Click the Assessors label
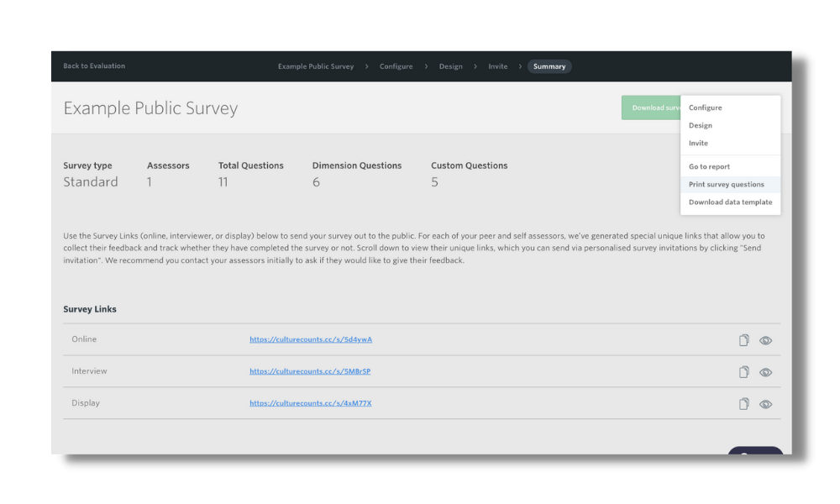This screenshot has width=840, height=504. [168, 165]
